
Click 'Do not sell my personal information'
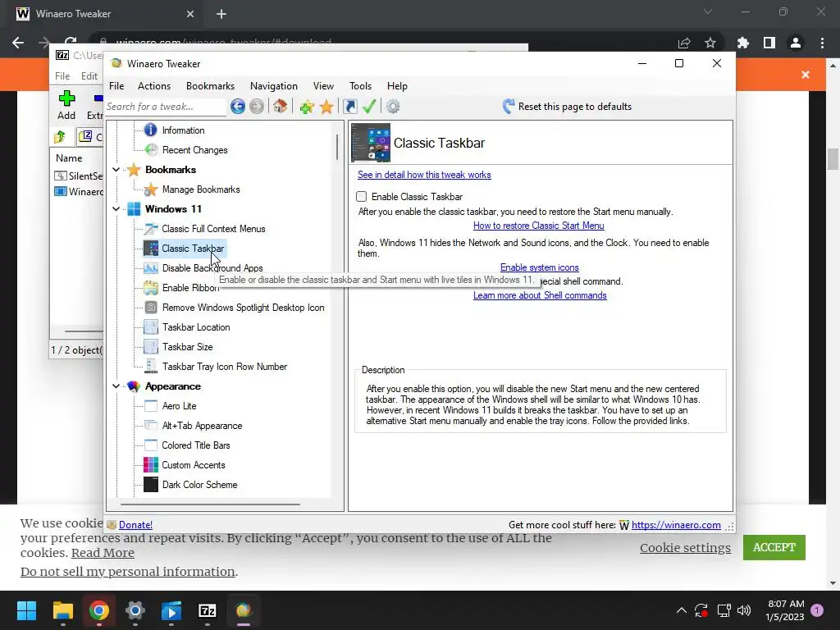(x=127, y=572)
